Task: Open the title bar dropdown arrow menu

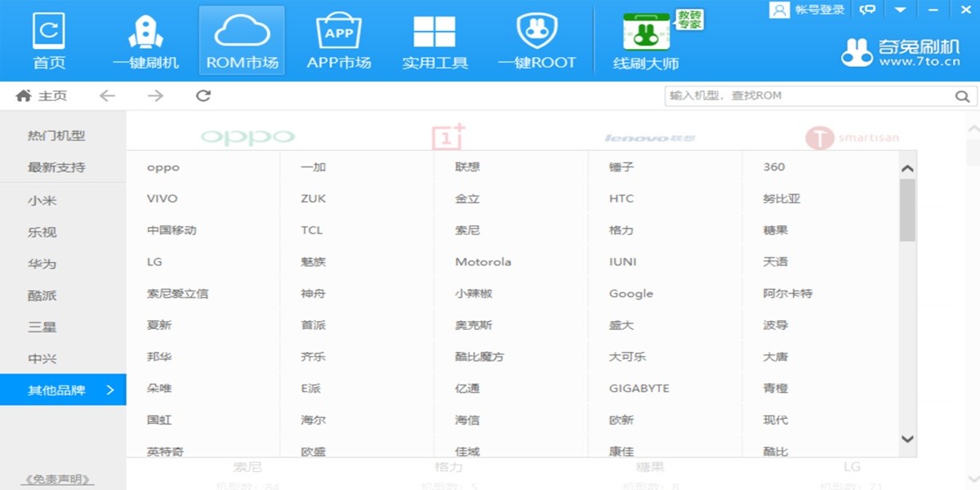Action: click(900, 10)
